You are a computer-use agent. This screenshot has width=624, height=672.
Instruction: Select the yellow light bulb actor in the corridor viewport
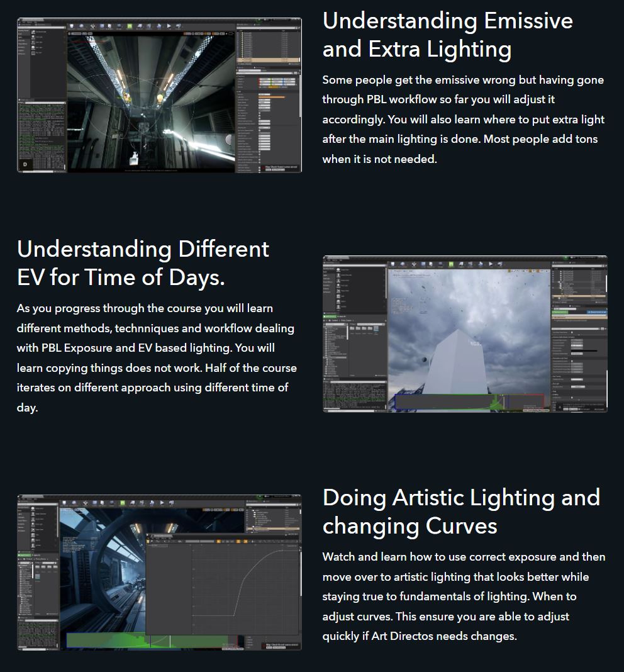[160, 98]
